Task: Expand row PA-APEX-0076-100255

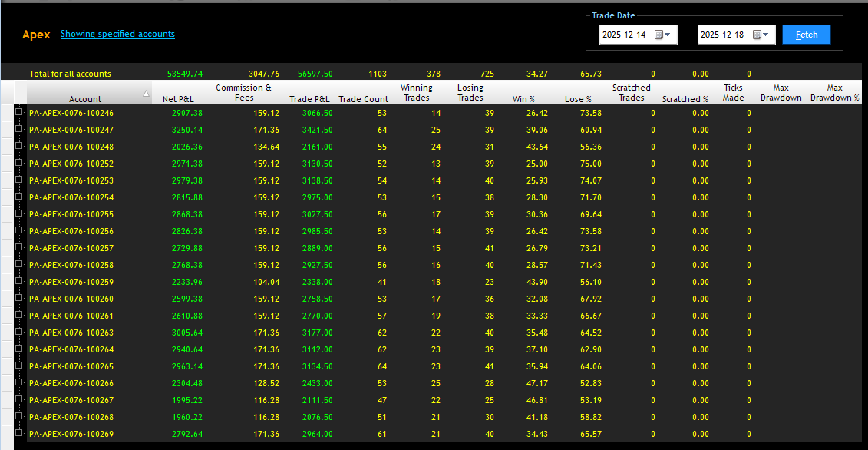Action: tap(19, 213)
